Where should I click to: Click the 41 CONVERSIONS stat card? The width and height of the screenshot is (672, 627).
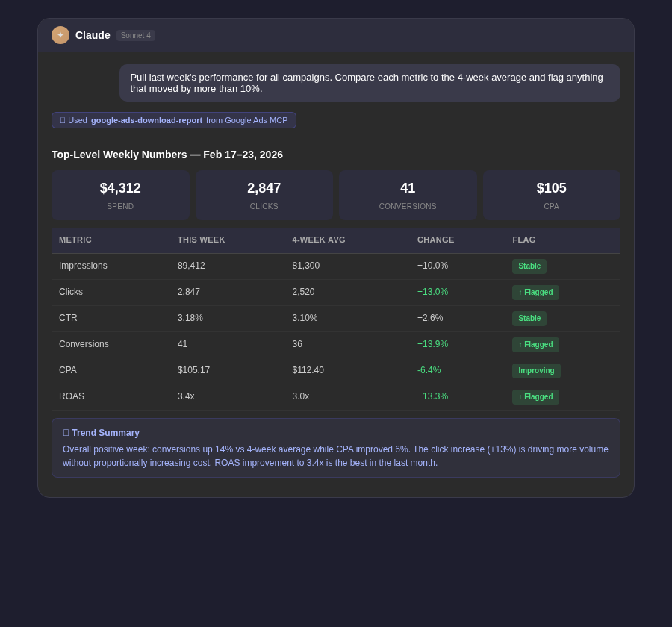coord(408,195)
